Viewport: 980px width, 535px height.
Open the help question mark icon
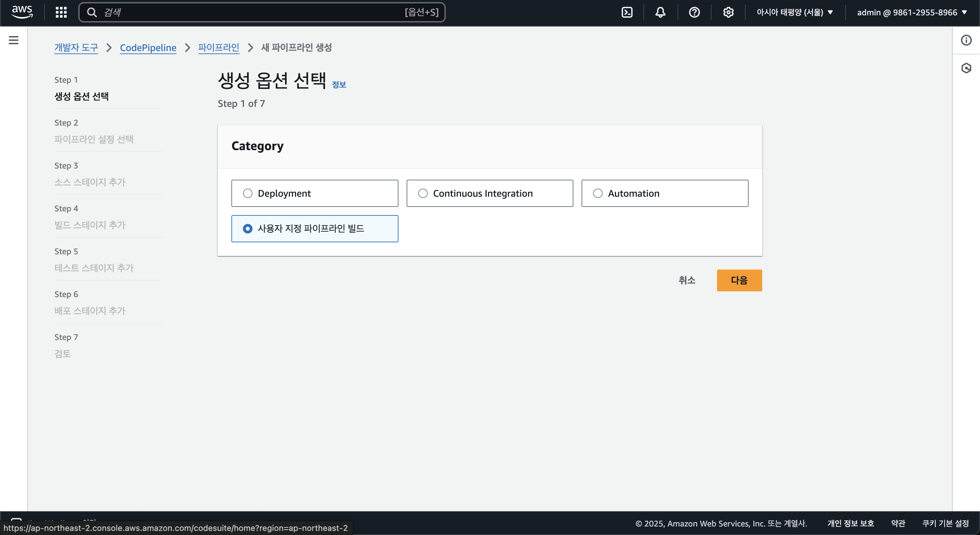[694, 12]
